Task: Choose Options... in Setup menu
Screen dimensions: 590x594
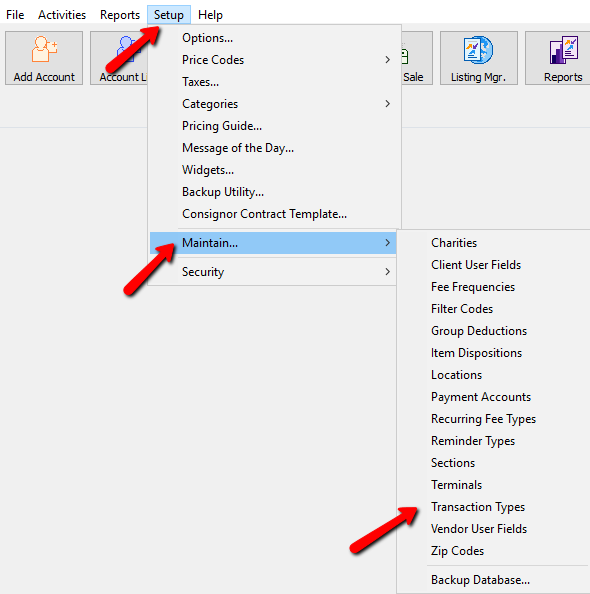Action: coord(207,38)
